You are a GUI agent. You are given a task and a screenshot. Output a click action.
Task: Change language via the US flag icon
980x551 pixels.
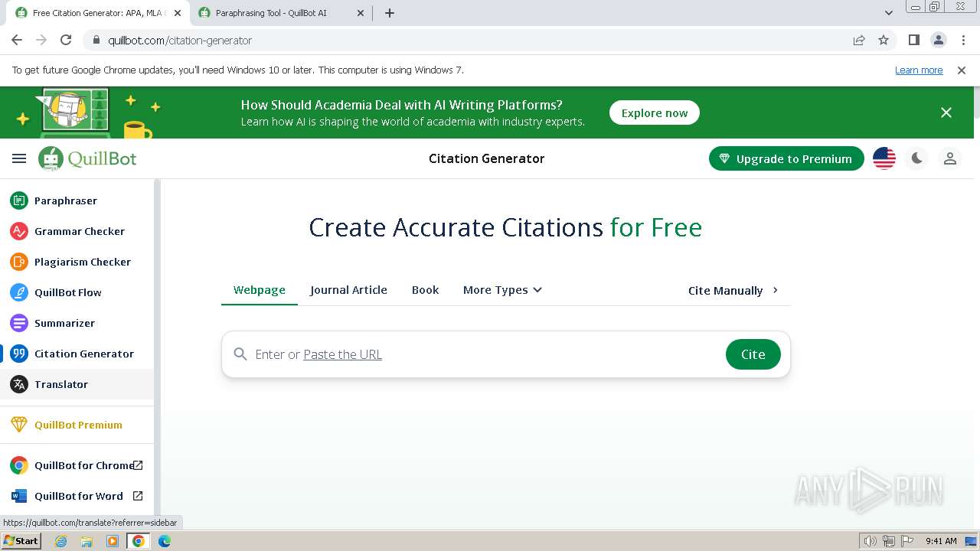point(884,158)
